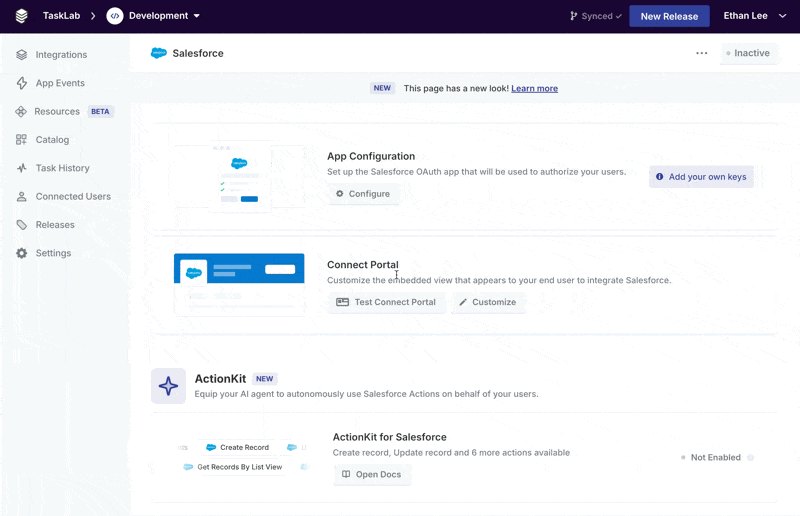Go to App Events page
800x516 pixels.
tap(60, 83)
